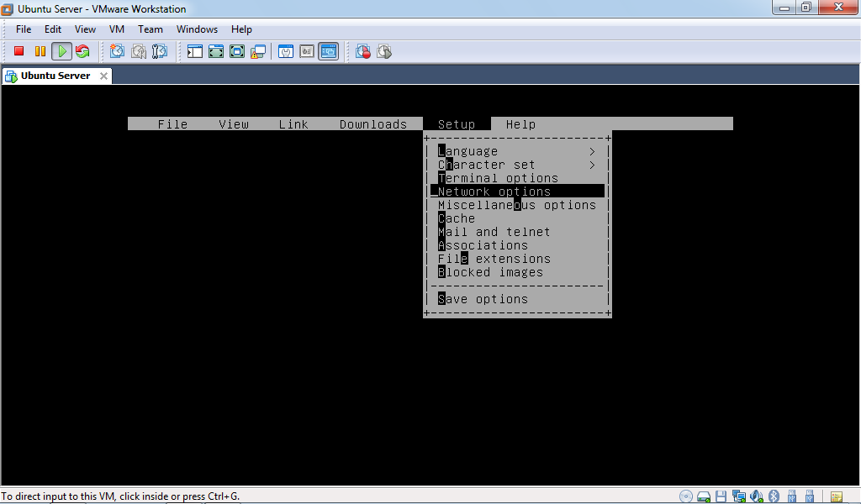Open the VMware View menu
The height and width of the screenshot is (504, 861).
85,29
